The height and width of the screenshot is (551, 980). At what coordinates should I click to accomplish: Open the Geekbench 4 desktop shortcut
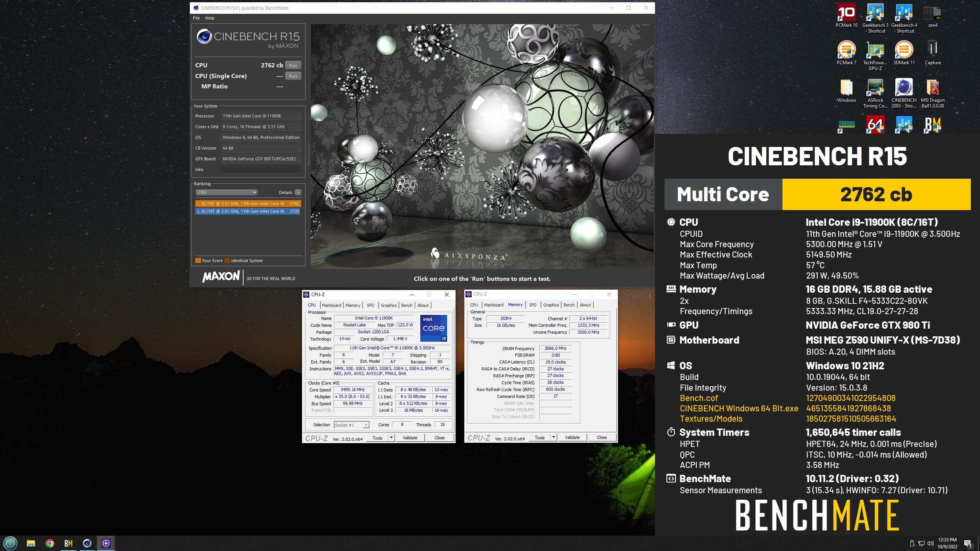tap(904, 18)
